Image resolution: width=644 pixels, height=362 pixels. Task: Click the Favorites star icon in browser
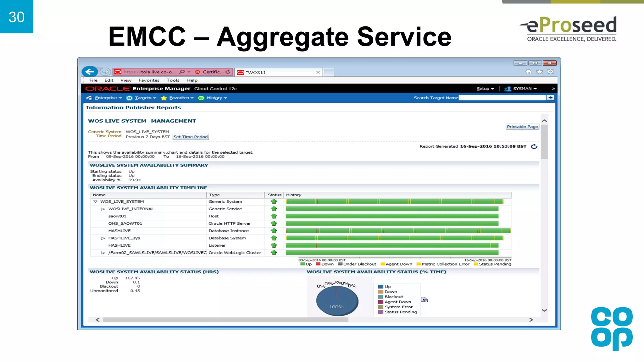point(539,72)
